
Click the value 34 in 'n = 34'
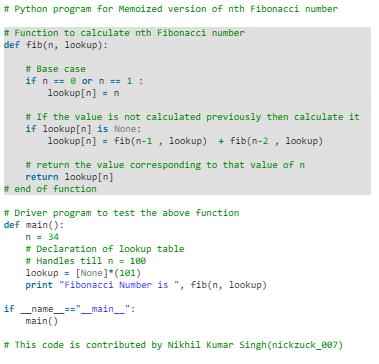[x=53, y=237]
